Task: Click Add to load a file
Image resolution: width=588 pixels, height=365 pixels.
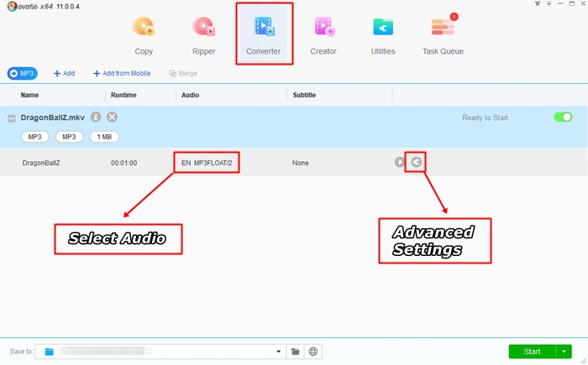Action: click(64, 74)
